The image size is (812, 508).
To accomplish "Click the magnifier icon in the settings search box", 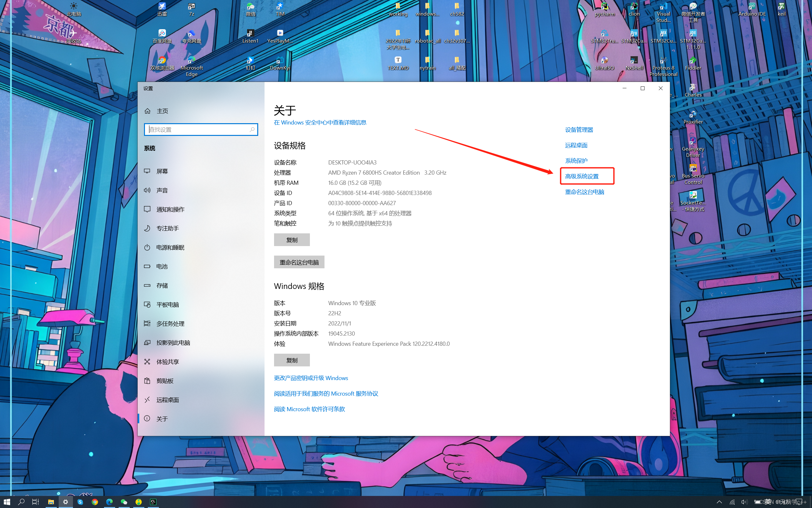I will point(252,130).
